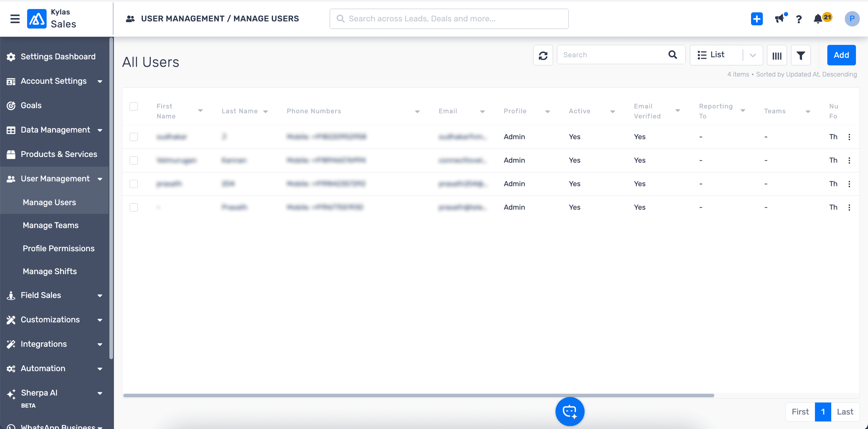Tick the last user row checkbox

point(134,207)
